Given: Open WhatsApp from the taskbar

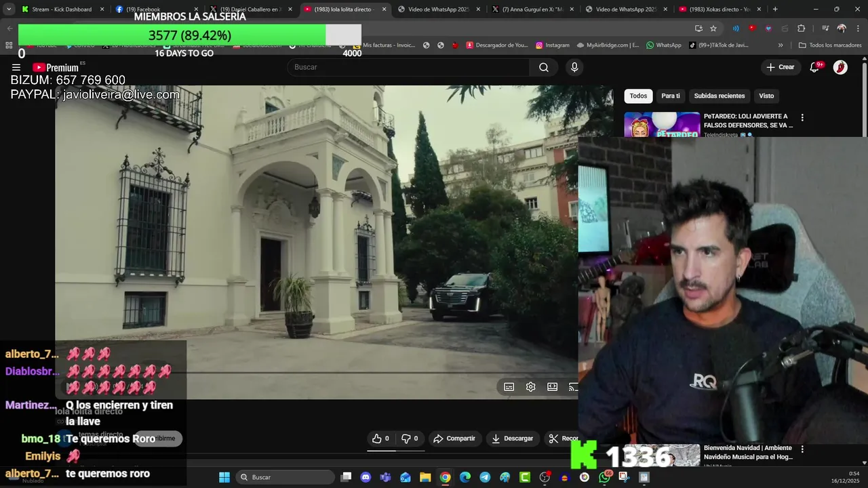Looking at the screenshot, I should 604,477.
